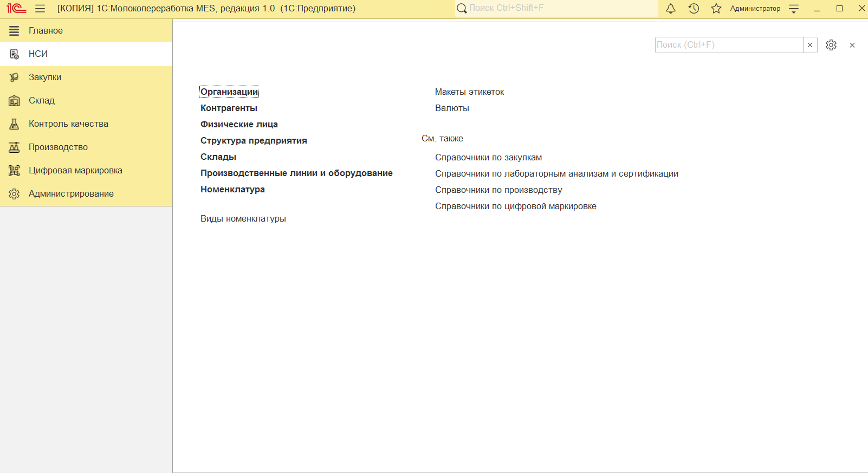This screenshot has width=868, height=473.
Task: Open Справочники по лабораторным анализам и сертификации
Action: pyautogui.click(x=556, y=173)
